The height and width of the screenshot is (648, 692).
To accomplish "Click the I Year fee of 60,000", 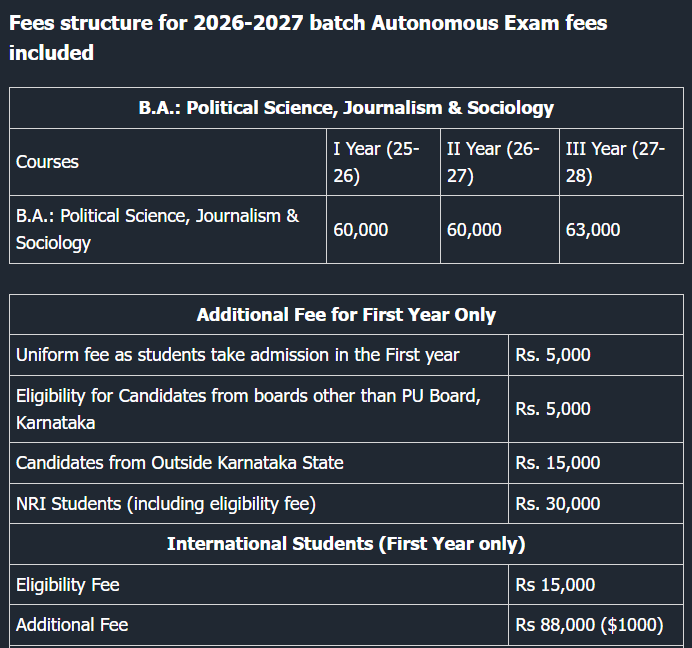I will pos(361,230).
